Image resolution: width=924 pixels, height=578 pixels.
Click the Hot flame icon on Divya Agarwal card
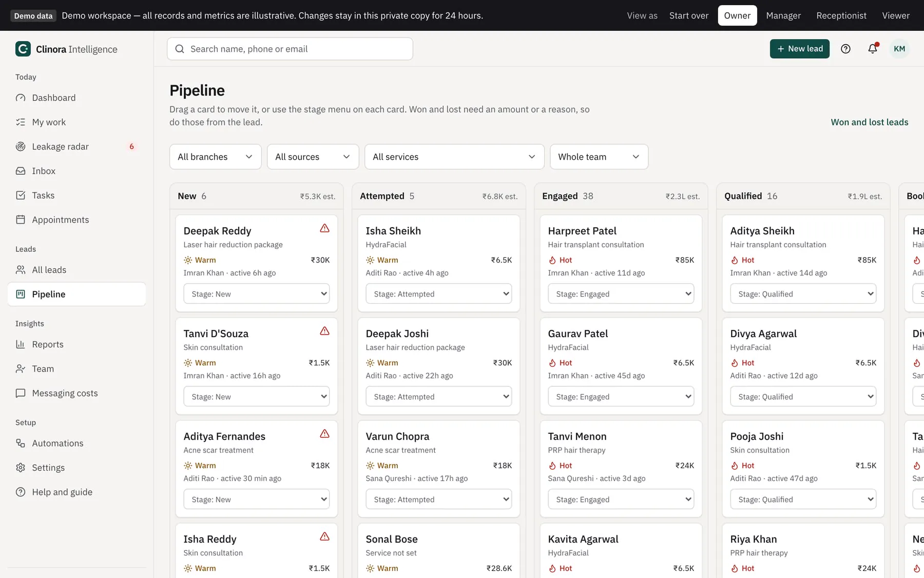click(x=735, y=363)
